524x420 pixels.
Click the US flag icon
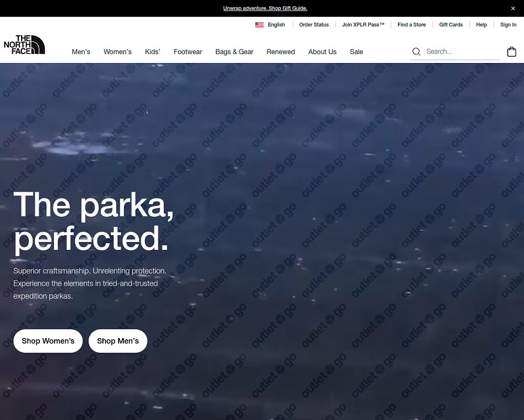tap(259, 25)
